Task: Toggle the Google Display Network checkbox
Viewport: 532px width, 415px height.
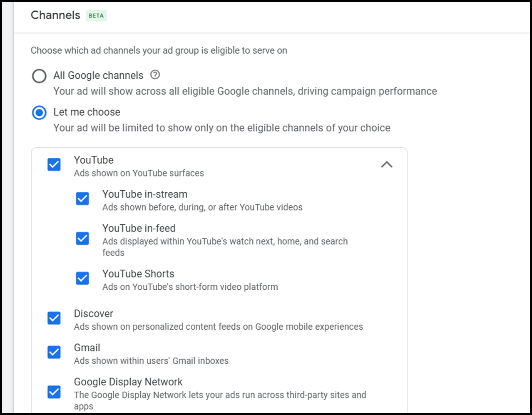Action: (54, 392)
